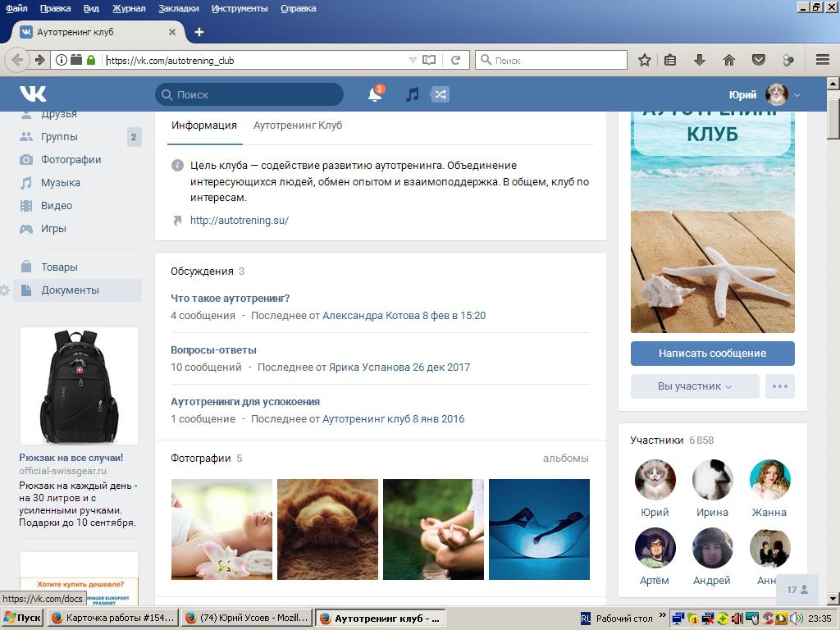Expand the Вы участник dropdown
The height and width of the screenshot is (630, 840).
695,386
